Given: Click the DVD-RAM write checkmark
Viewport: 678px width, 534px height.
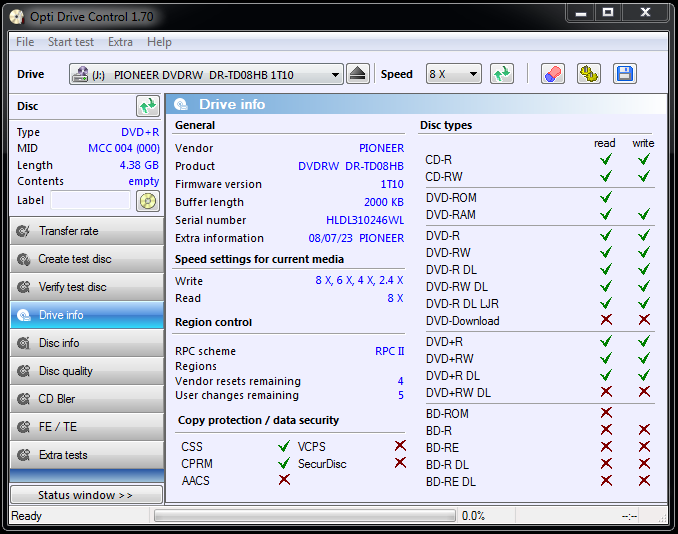Looking at the screenshot, I should click(644, 214).
